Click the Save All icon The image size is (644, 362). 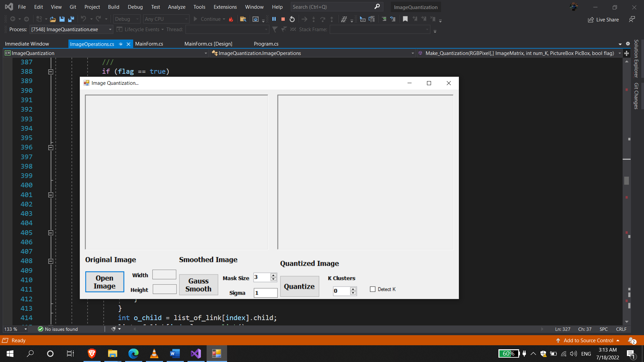[x=71, y=19]
